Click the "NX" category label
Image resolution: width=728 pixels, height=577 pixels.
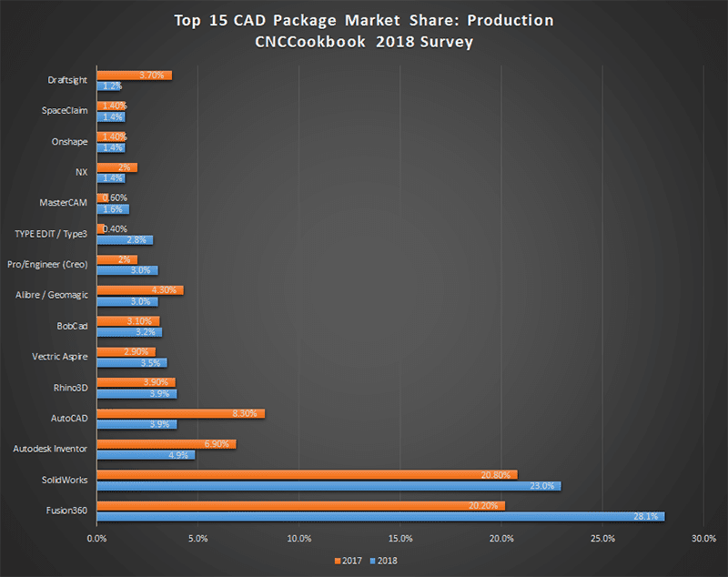point(82,172)
